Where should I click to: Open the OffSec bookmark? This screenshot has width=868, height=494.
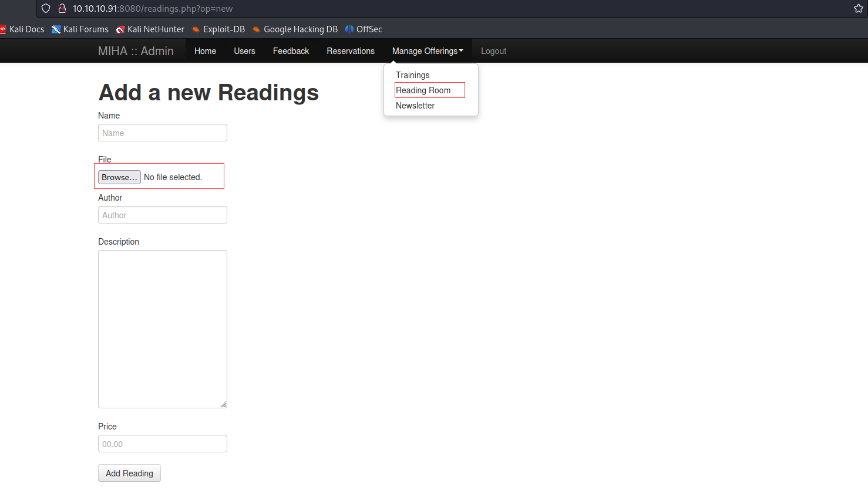pyautogui.click(x=364, y=29)
